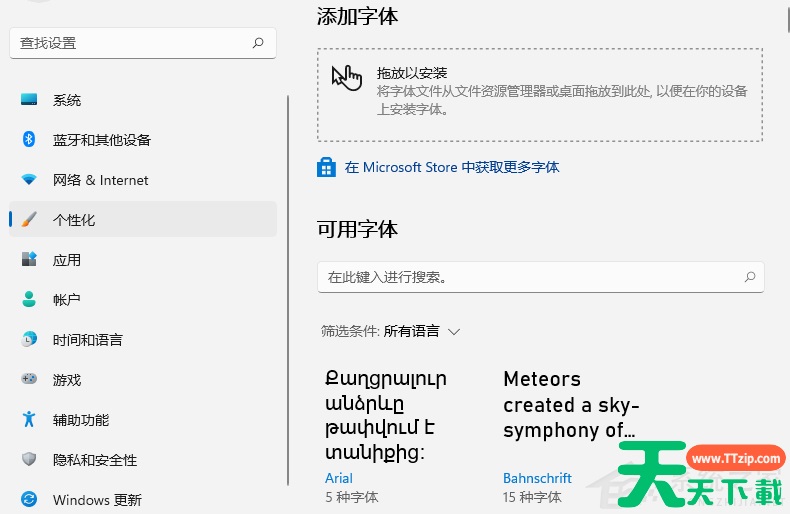
Task: Click the Microsoft Store bag icon
Action: point(326,167)
